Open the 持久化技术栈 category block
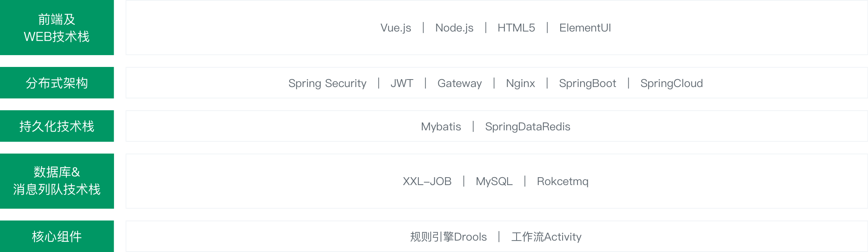The image size is (868, 252). coord(57,126)
